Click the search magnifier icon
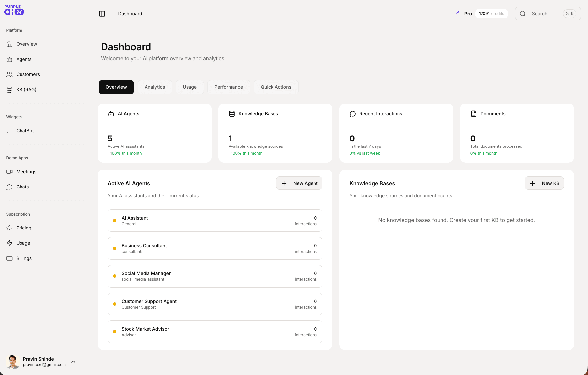588x375 pixels. 522,13
